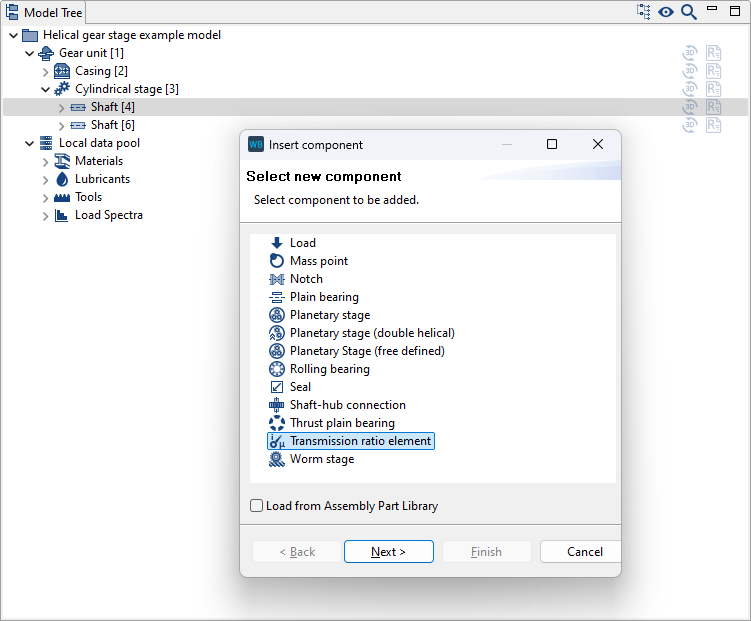Select Planetary stage (double helical) entry
This screenshot has height=621, width=751.
[x=372, y=333]
